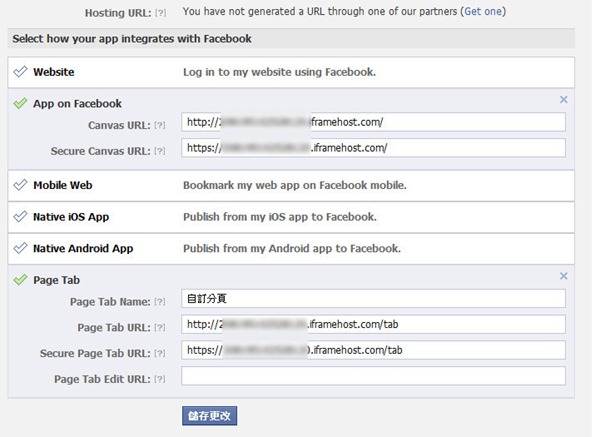Image resolution: width=600 pixels, height=437 pixels.
Task: Click 'Publish from my Android app to Facebook.'
Action: 292,249
